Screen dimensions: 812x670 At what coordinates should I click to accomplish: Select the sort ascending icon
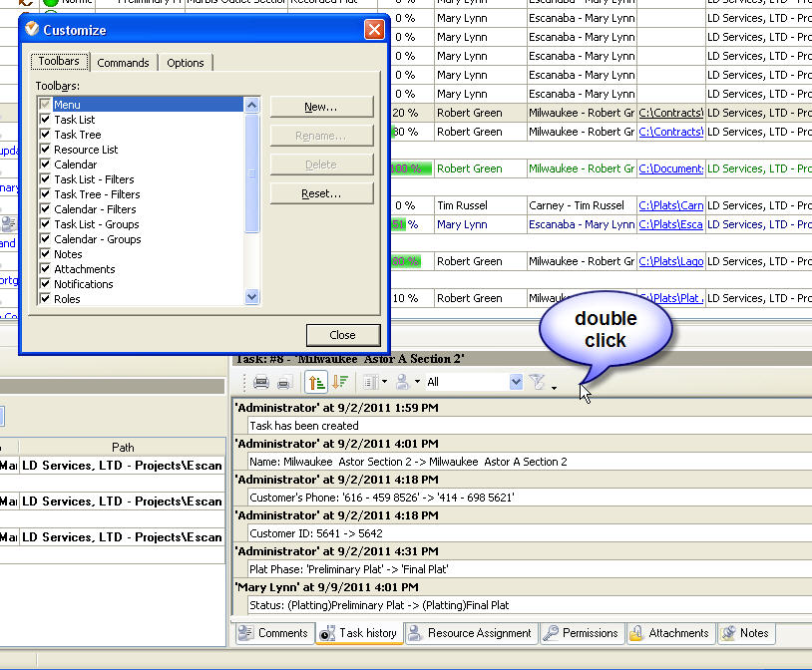click(x=316, y=382)
